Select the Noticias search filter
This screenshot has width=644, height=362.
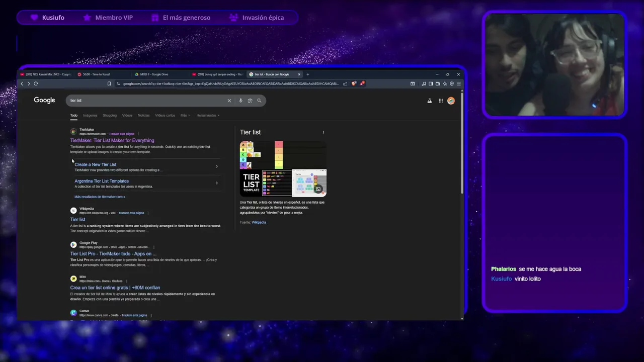[x=144, y=115]
